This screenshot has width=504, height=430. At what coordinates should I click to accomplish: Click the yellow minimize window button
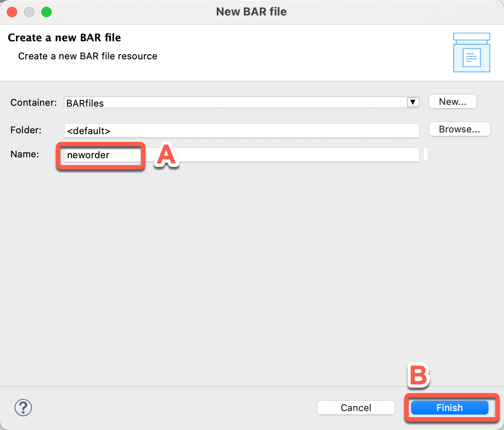coord(29,12)
